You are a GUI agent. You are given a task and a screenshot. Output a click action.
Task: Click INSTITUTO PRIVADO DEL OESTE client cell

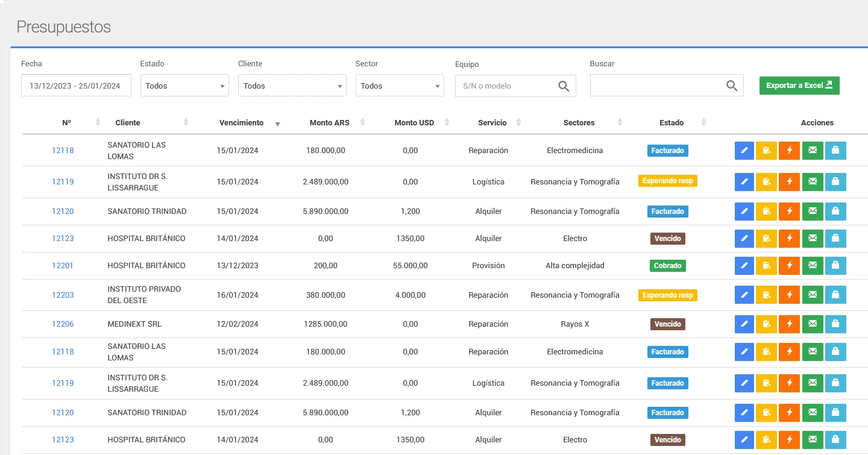pyautogui.click(x=144, y=295)
